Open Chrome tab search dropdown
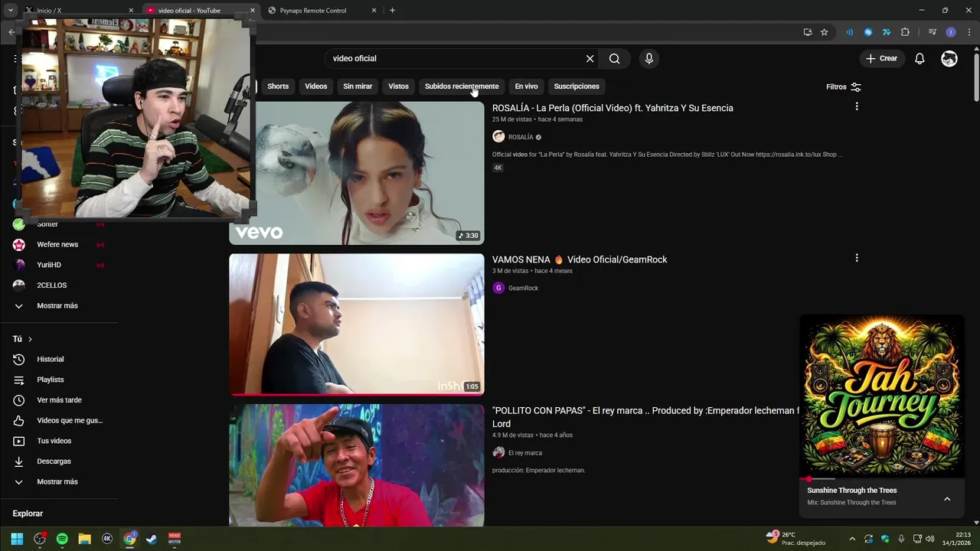The width and height of the screenshot is (980, 551). pyautogui.click(x=11, y=10)
